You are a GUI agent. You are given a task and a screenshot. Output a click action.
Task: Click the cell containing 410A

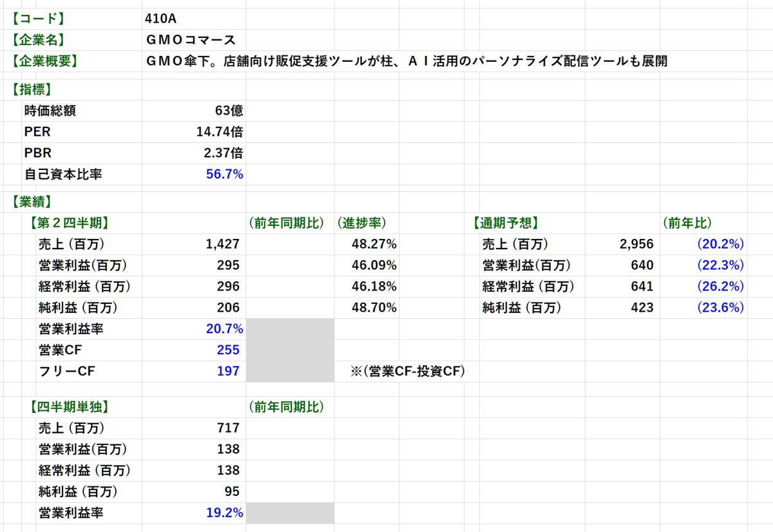160,18
